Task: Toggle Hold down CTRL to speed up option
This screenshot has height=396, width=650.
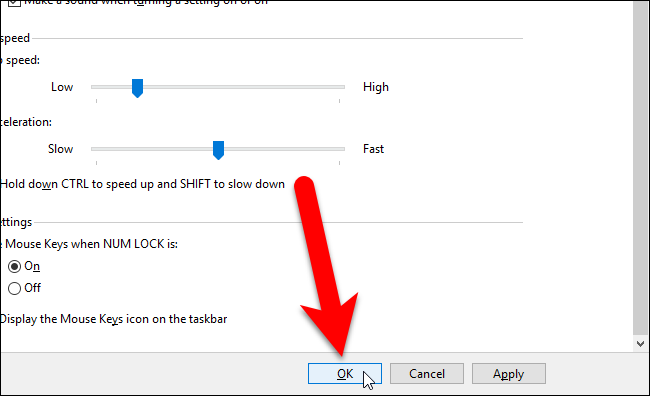Action: point(142,184)
